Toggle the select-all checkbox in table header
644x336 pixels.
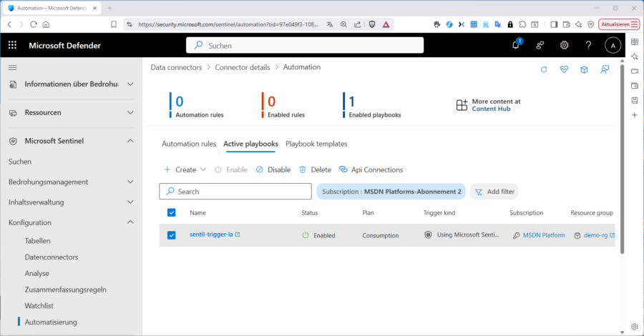click(x=171, y=212)
